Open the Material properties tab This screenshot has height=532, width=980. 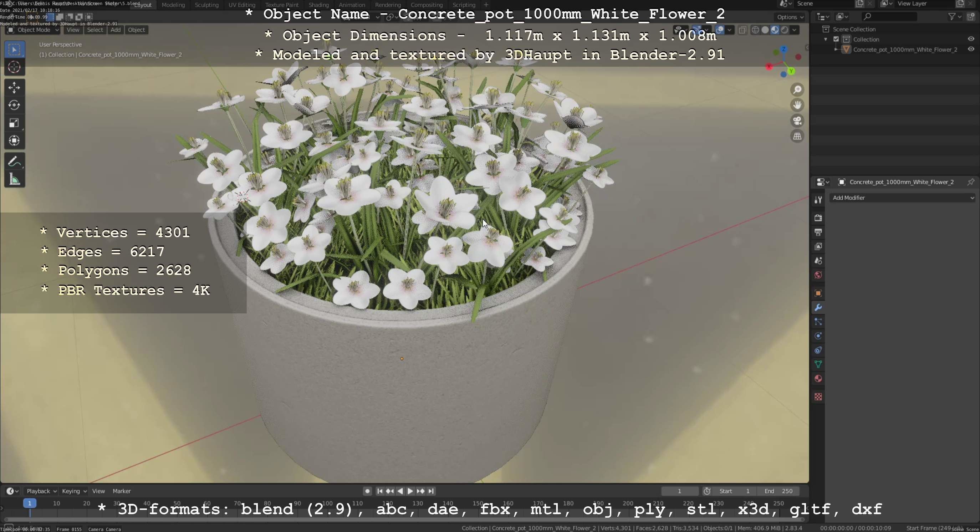click(x=818, y=379)
